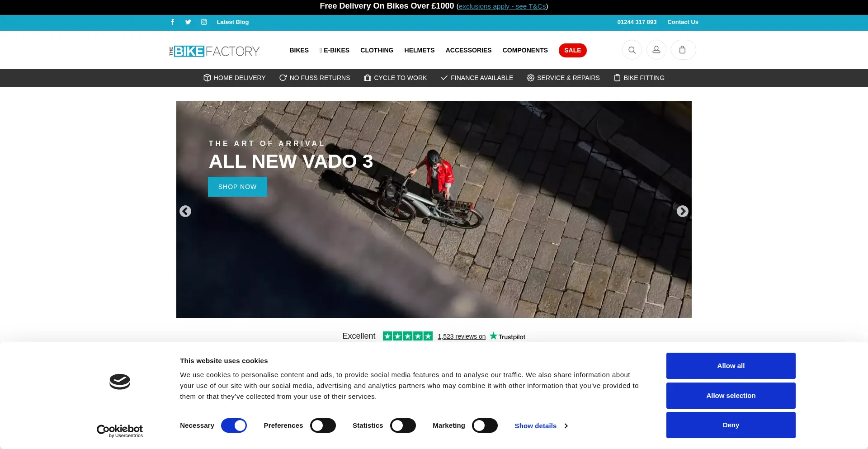Click the Allow selection button
The width and height of the screenshot is (868, 449).
pyautogui.click(x=731, y=396)
